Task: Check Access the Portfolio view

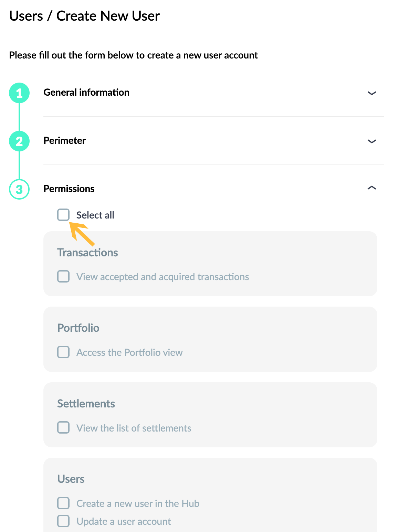Action: coord(63,352)
